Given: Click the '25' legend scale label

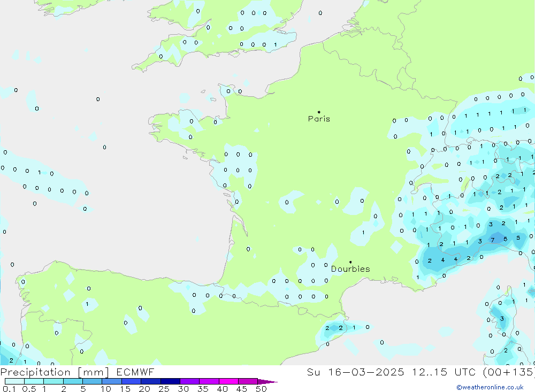Looking at the screenshot, I should pyautogui.click(x=164, y=389).
